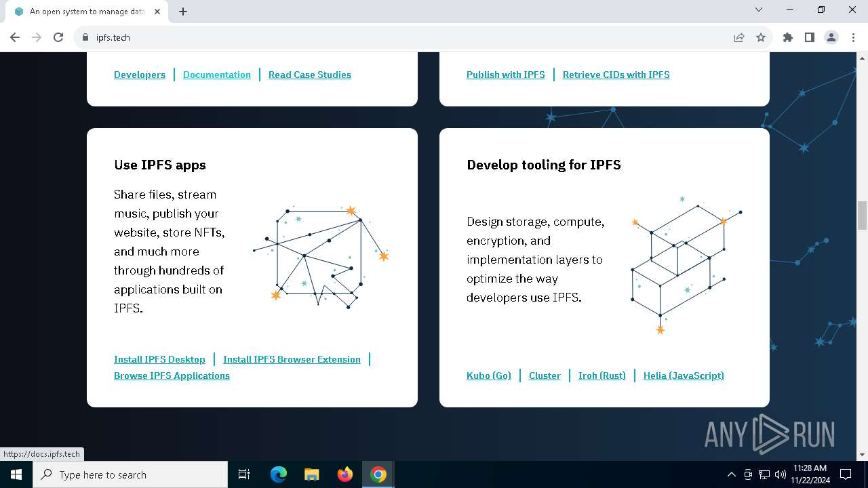This screenshot has width=868, height=488.
Task: Reload the ipfs.tech page
Action: pyautogui.click(x=58, y=37)
